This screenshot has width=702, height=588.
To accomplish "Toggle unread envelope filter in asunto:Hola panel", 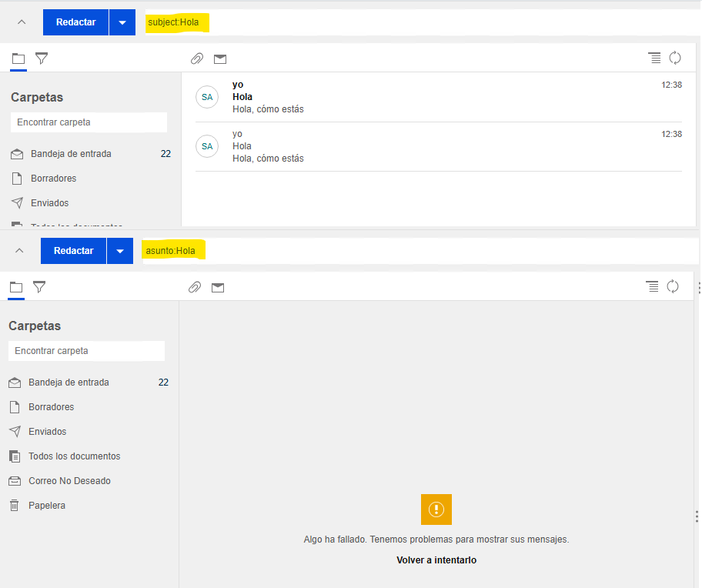I will tap(218, 287).
